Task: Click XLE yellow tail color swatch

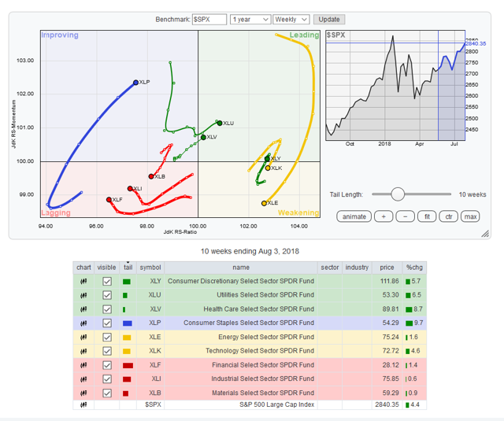Action: 127,338
